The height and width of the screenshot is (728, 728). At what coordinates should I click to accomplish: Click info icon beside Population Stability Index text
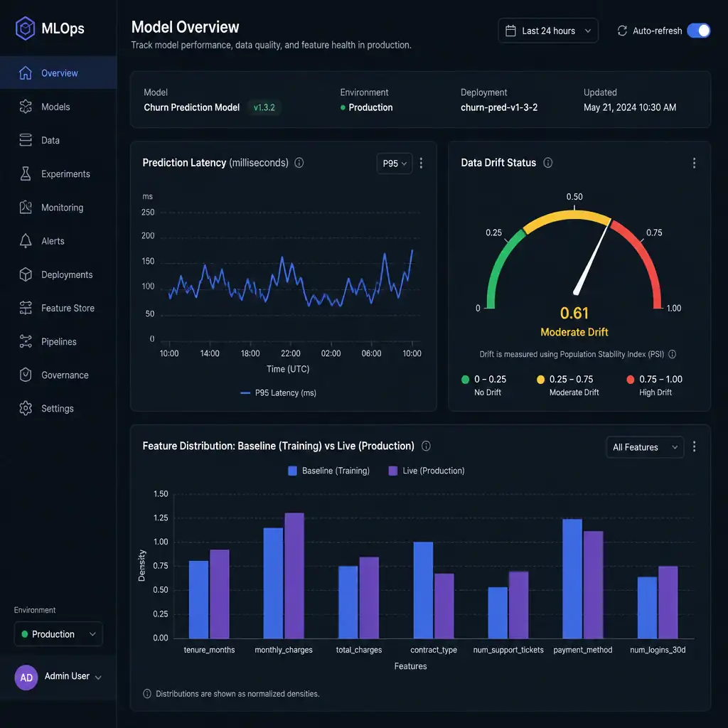point(672,354)
